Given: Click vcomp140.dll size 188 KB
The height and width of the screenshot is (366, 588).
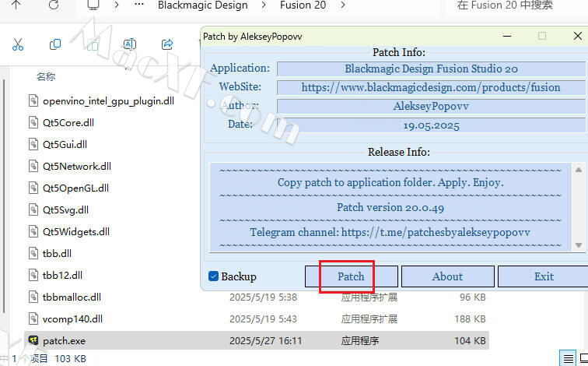Looking at the screenshot, I should pos(470,319).
